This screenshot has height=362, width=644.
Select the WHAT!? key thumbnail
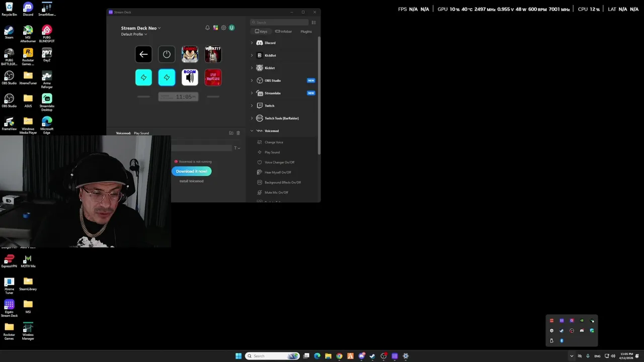click(x=213, y=54)
